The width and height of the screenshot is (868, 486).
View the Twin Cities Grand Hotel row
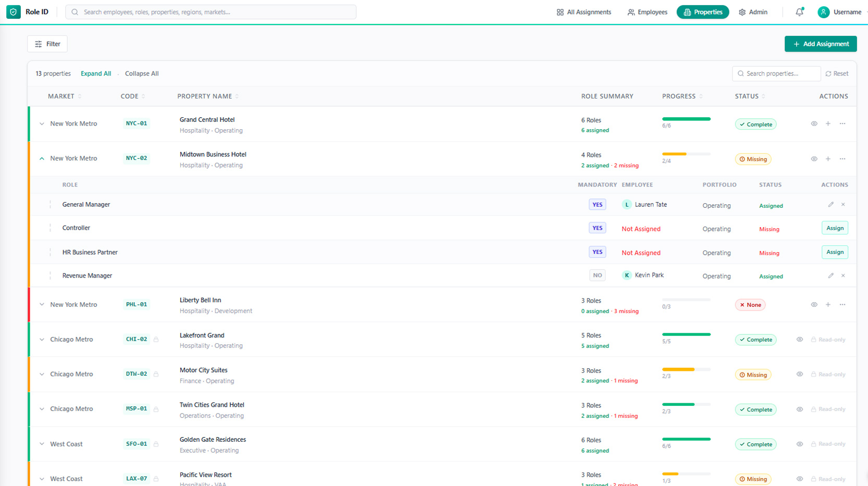800,409
